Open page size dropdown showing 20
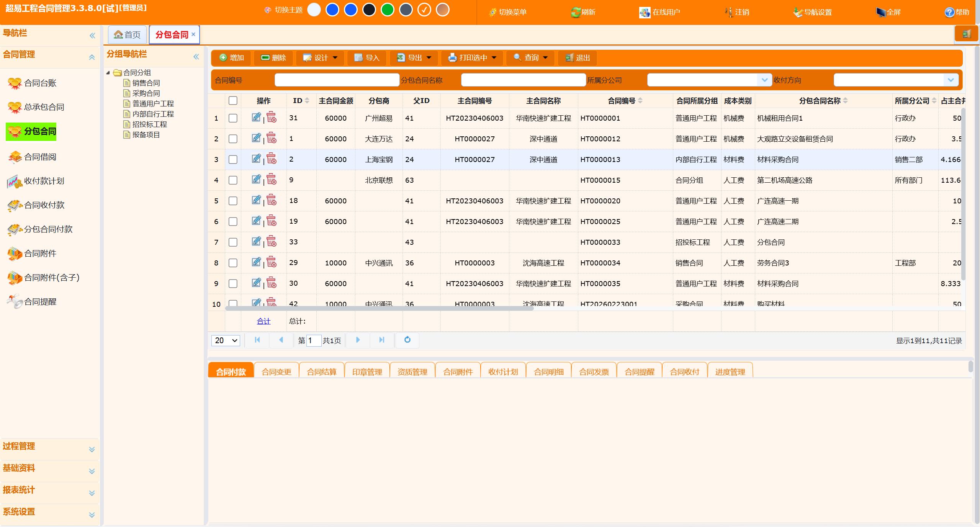The image size is (980, 527). [226, 340]
